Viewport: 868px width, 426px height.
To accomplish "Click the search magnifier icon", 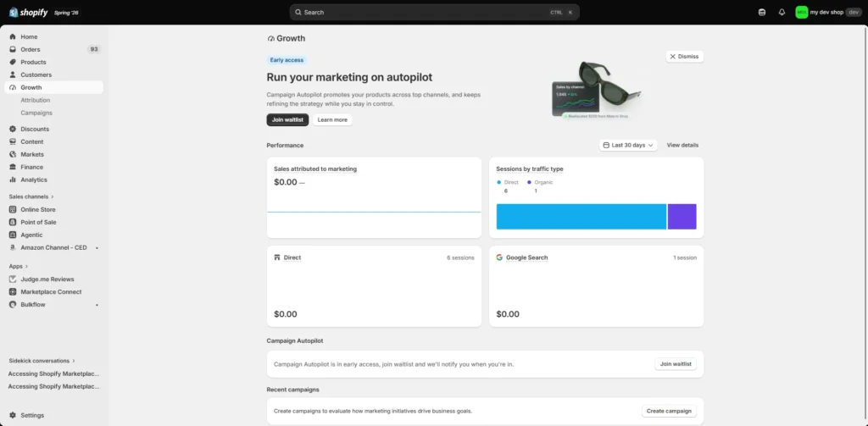I will [x=298, y=12].
